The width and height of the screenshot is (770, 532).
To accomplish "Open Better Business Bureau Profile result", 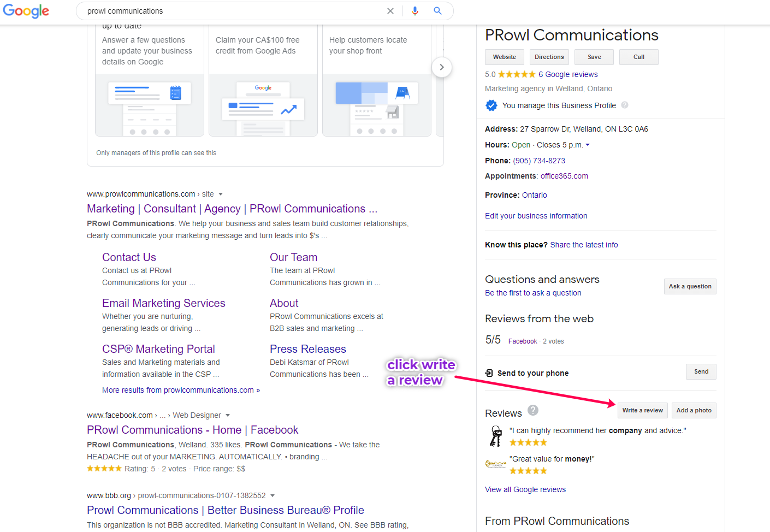I will (226, 510).
